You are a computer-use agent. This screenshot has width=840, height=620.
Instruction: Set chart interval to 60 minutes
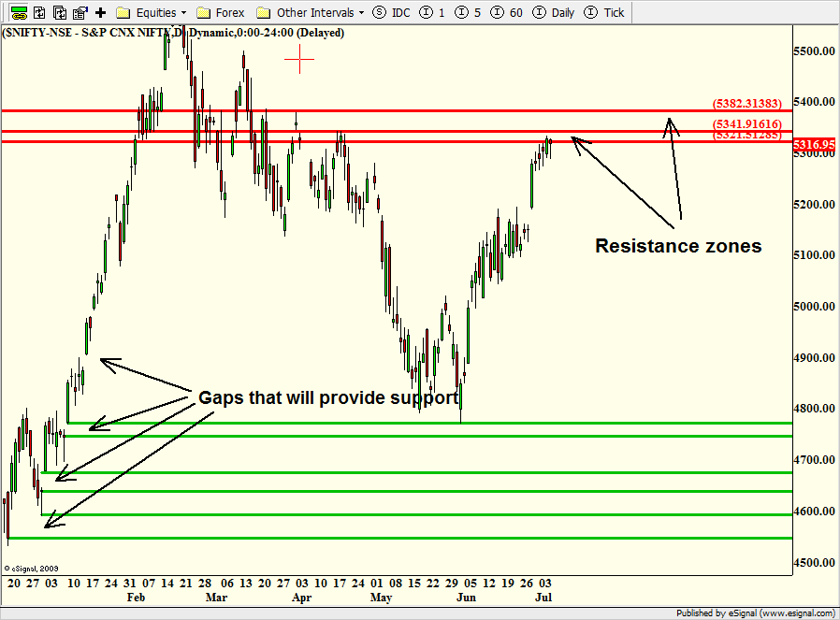point(506,13)
